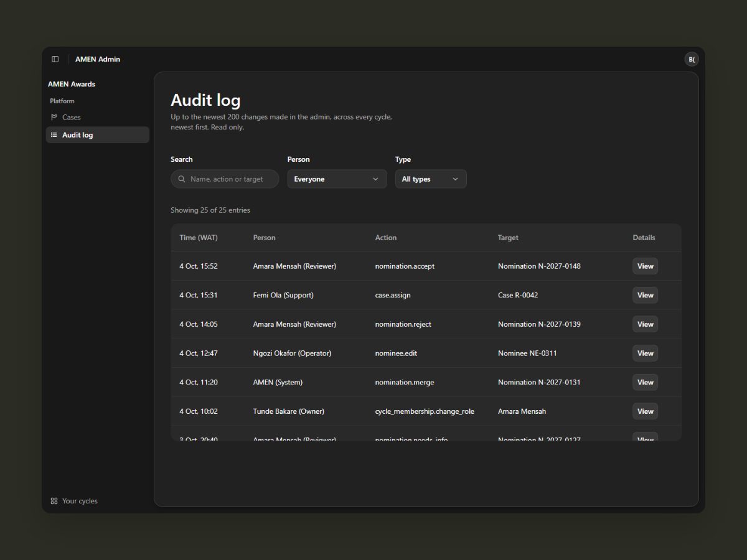This screenshot has height=560, width=747.
Task: Click the Platform section label
Action: (62, 101)
